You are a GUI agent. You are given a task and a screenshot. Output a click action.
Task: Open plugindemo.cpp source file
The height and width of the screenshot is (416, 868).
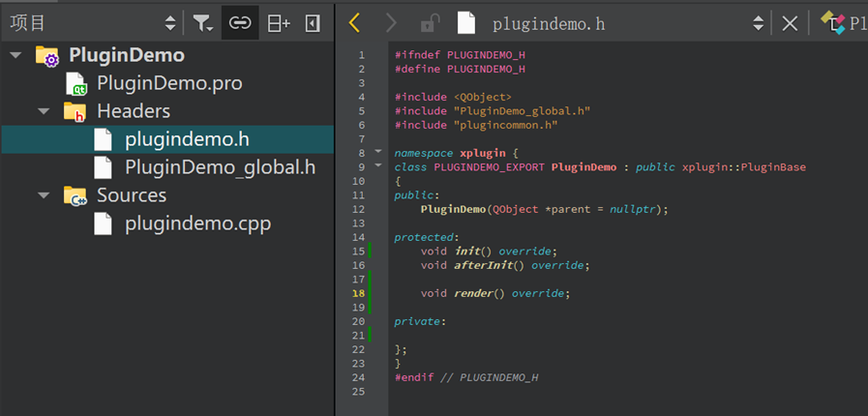click(x=197, y=223)
